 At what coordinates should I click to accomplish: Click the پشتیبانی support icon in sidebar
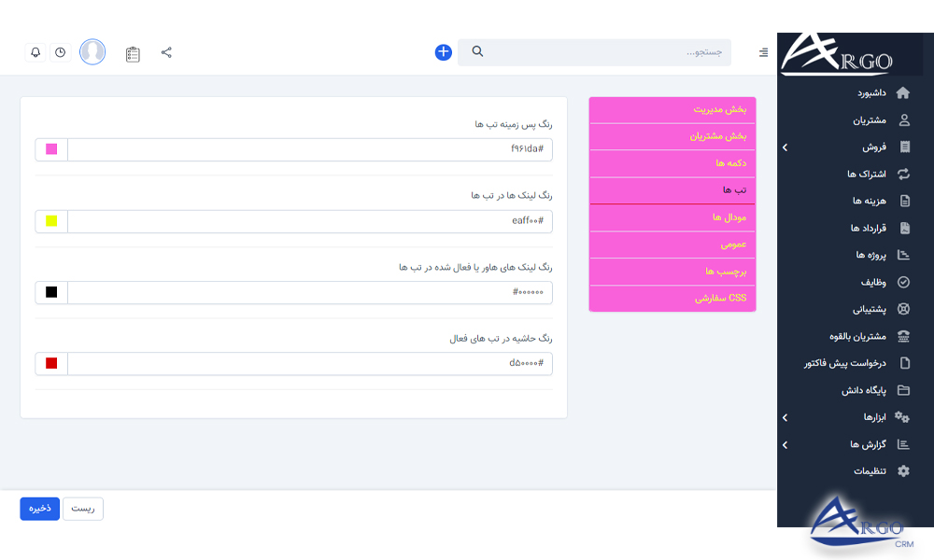pos(902,309)
